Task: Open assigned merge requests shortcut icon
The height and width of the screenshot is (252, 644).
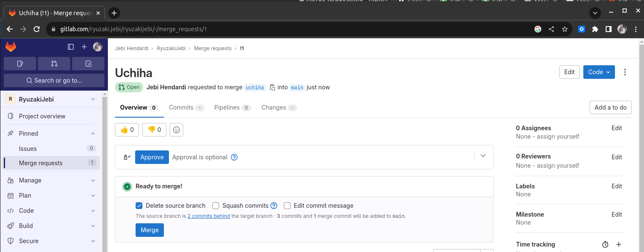Action: click(54, 64)
